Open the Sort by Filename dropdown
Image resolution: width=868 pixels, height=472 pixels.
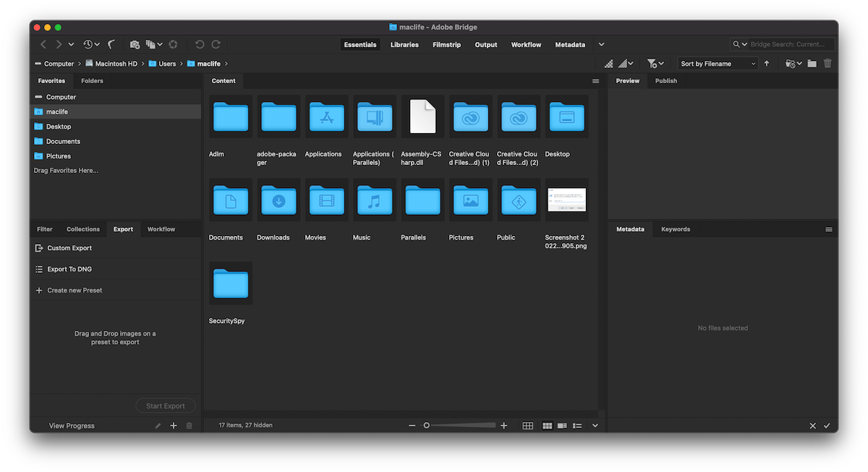[x=716, y=63]
